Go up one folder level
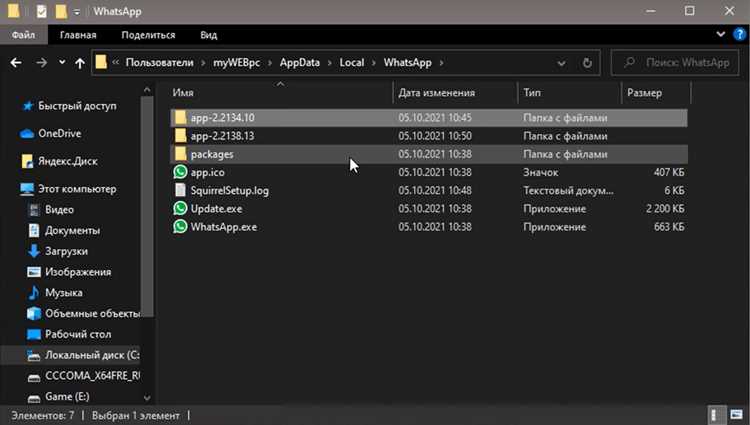This screenshot has height=425, width=750. (80, 63)
